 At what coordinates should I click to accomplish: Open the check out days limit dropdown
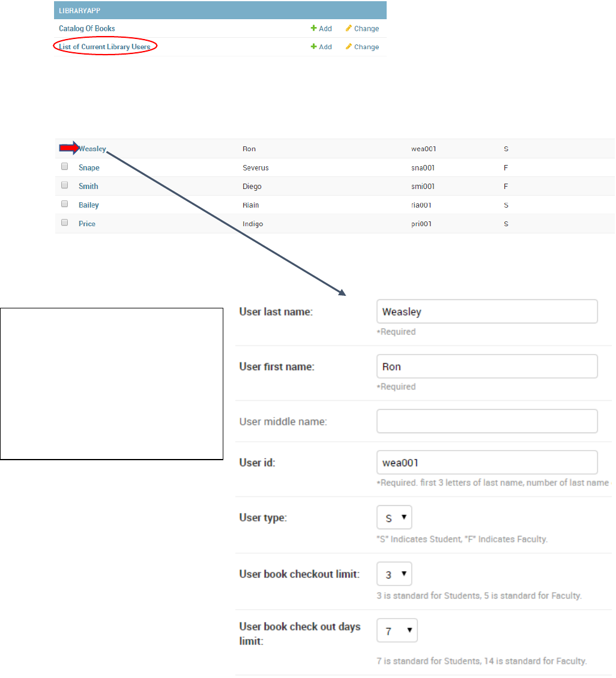click(x=397, y=631)
